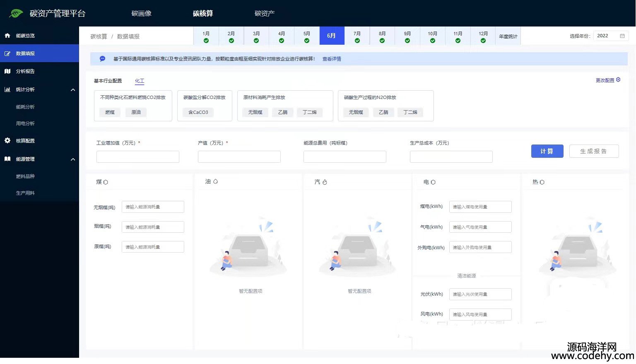Follow the 查看详情 link in the banner

332,59
